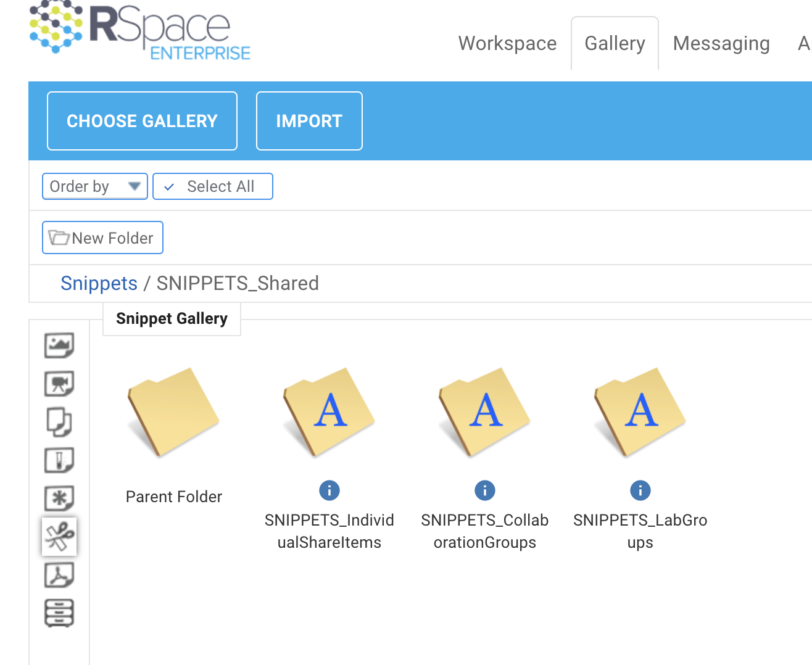Viewport: 812px width, 665px height.
Task: Click the SNIPPETS_CollaborationGroups name label
Action: click(485, 531)
